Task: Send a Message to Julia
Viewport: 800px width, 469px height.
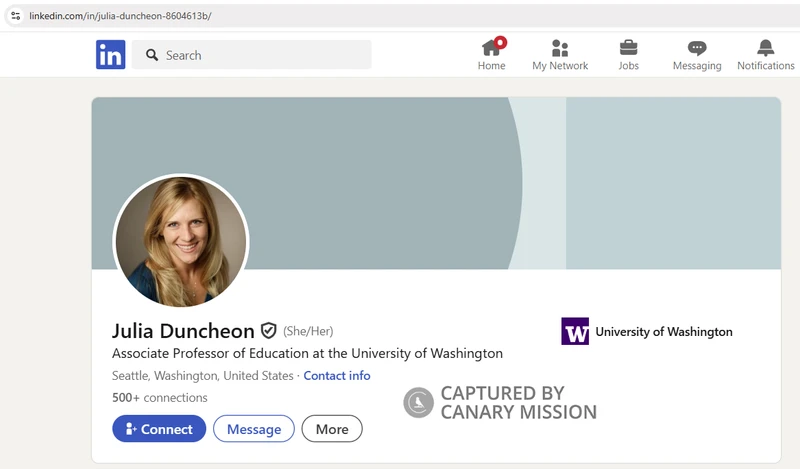Action: pyautogui.click(x=254, y=429)
